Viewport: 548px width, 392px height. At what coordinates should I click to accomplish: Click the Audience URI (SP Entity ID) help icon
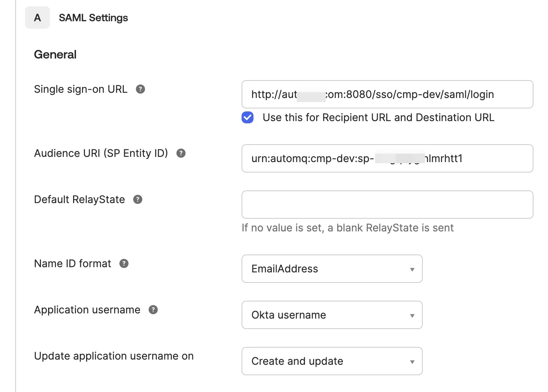click(x=181, y=153)
